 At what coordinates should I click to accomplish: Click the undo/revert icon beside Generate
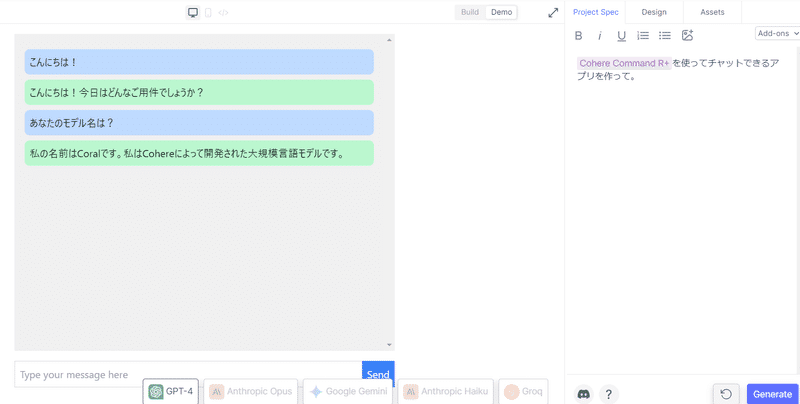(726, 394)
